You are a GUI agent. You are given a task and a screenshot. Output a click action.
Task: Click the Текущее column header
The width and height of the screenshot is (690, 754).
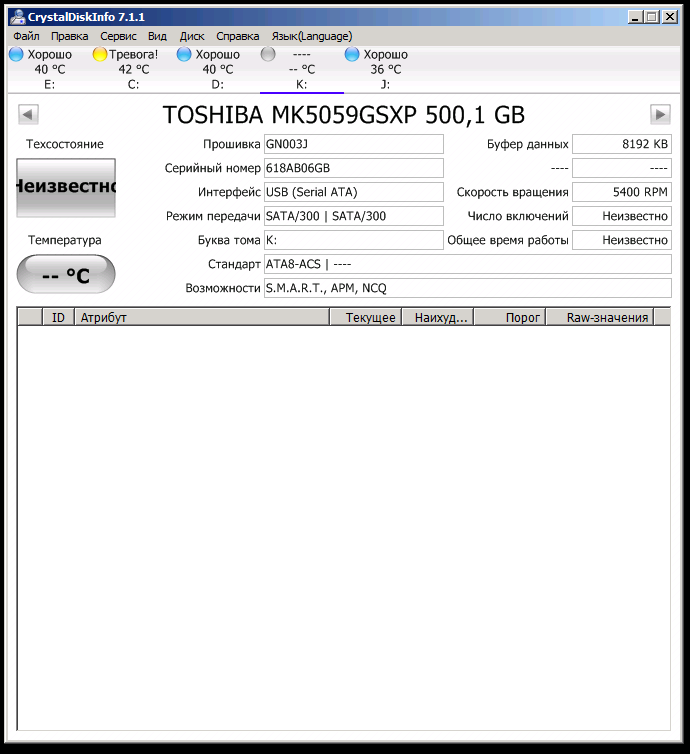click(365, 317)
